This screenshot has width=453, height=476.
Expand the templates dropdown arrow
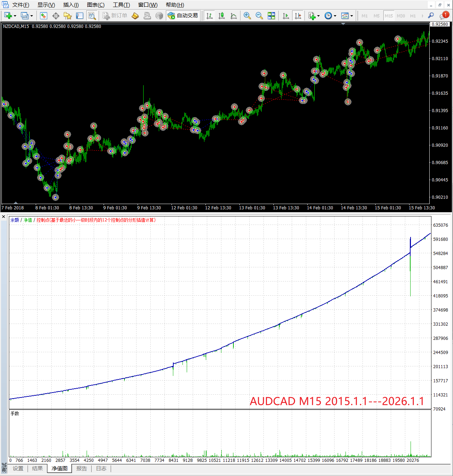[x=352, y=16]
